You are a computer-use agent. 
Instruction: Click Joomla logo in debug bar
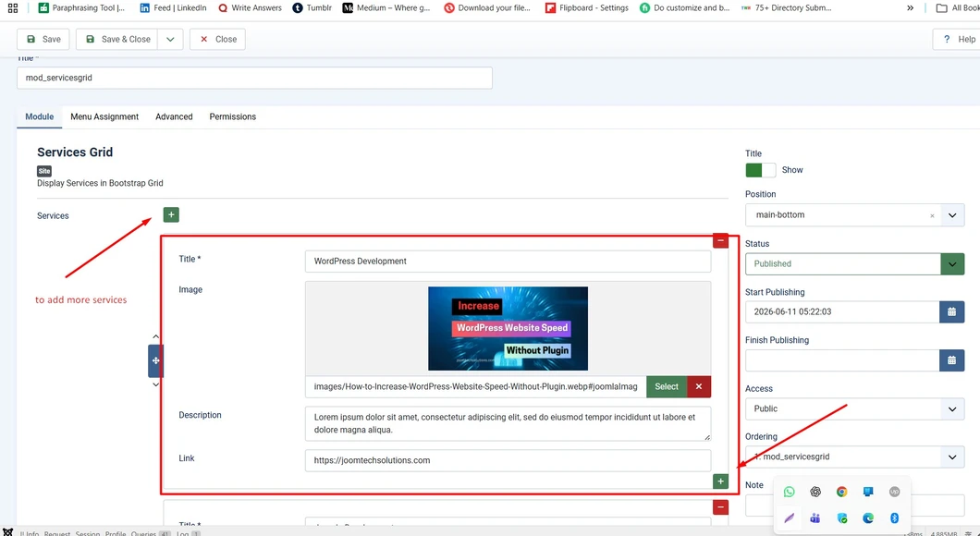pyautogui.click(x=7, y=532)
